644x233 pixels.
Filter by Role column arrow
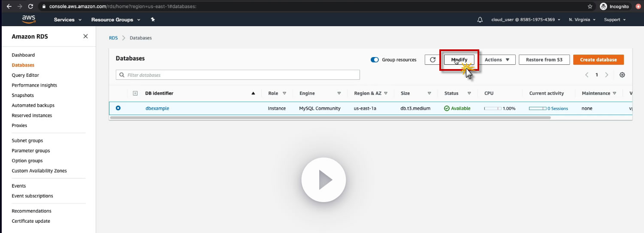click(x=284, y=93)
